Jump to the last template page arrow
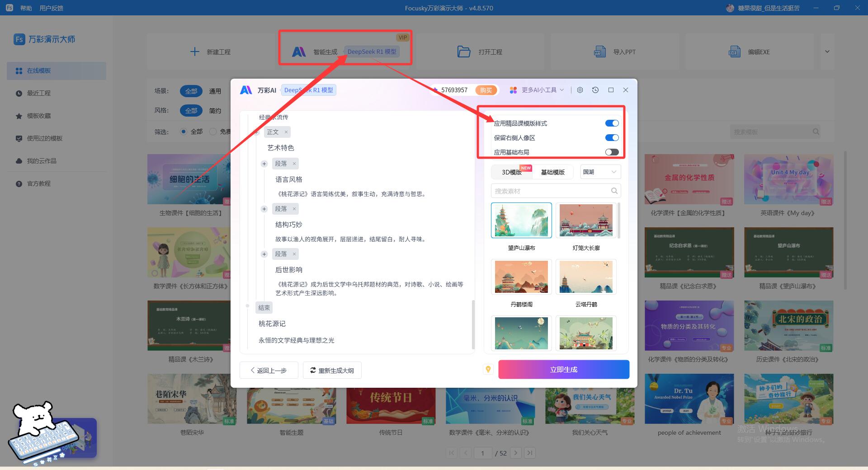The height and width of the screenshot is (470, 868). [x=530, y=452]
